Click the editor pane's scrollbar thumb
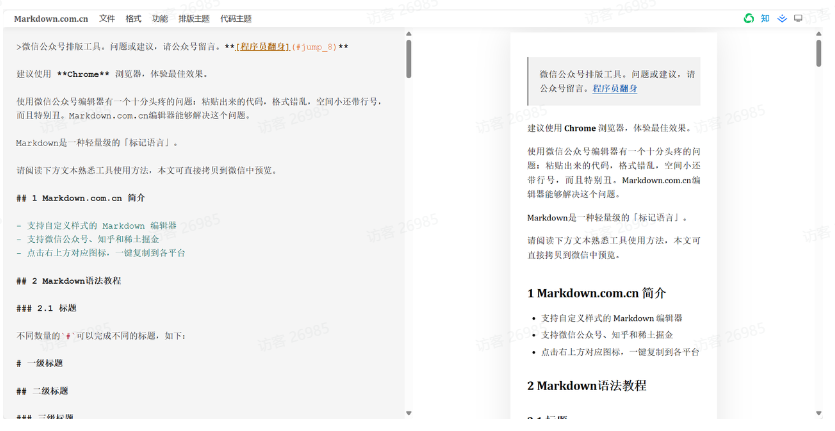 tap(408, 59)
